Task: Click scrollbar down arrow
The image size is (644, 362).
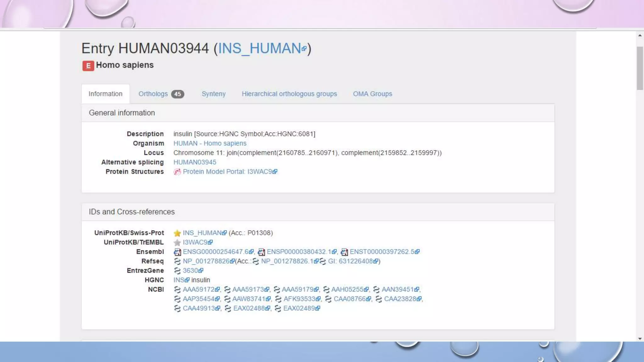Action: (640, 338)
